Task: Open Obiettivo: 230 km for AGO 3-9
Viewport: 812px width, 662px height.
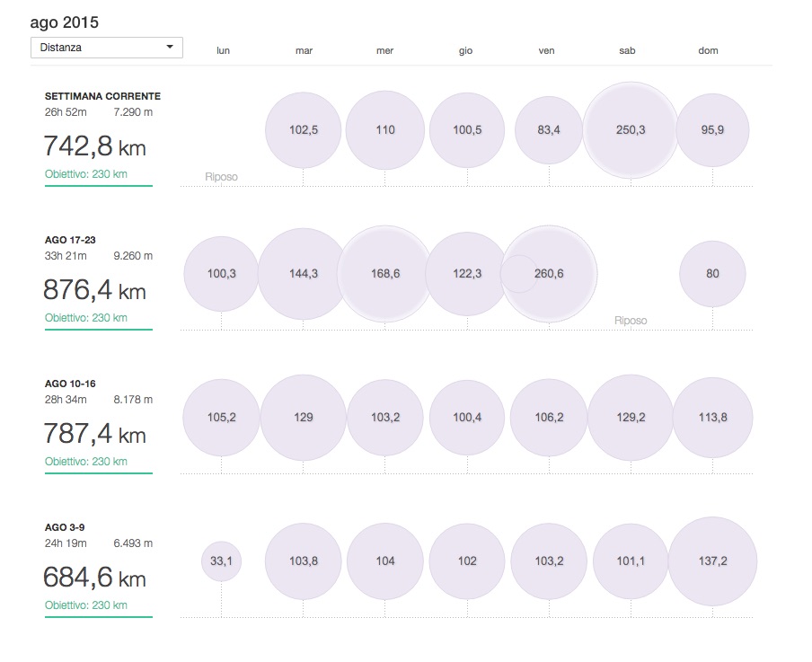Action: tap(86, 605)
